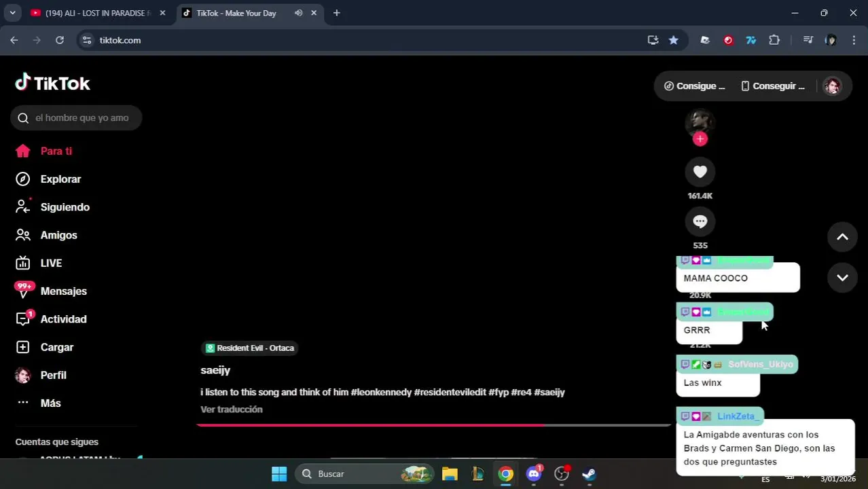
Task: Click the Conseguir app button
Action: click(x=773, y=86)
